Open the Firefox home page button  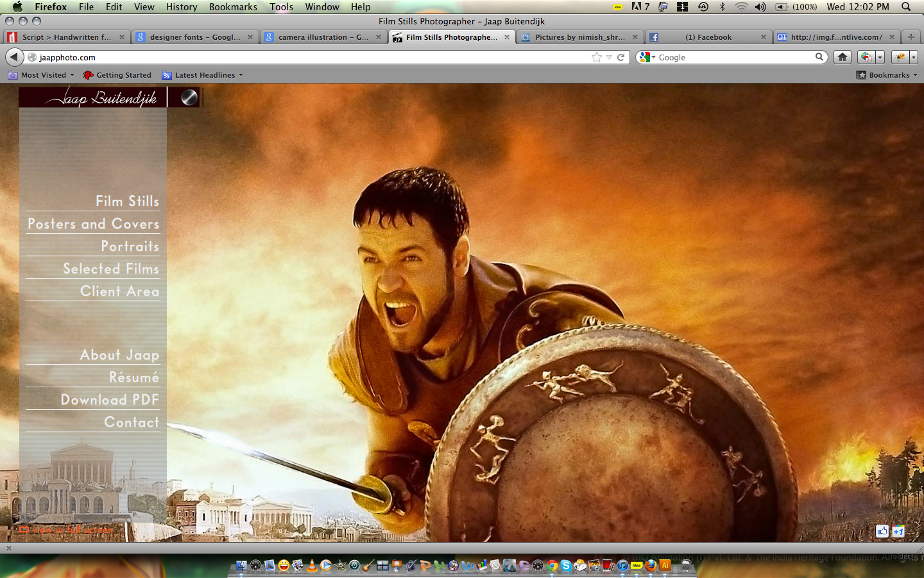tap(843, 57)
